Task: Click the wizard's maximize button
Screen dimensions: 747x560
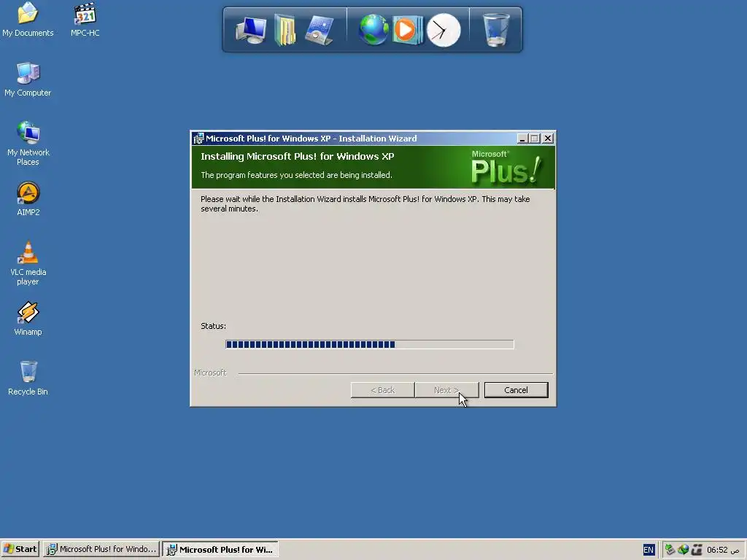Action: pos(535,139)
